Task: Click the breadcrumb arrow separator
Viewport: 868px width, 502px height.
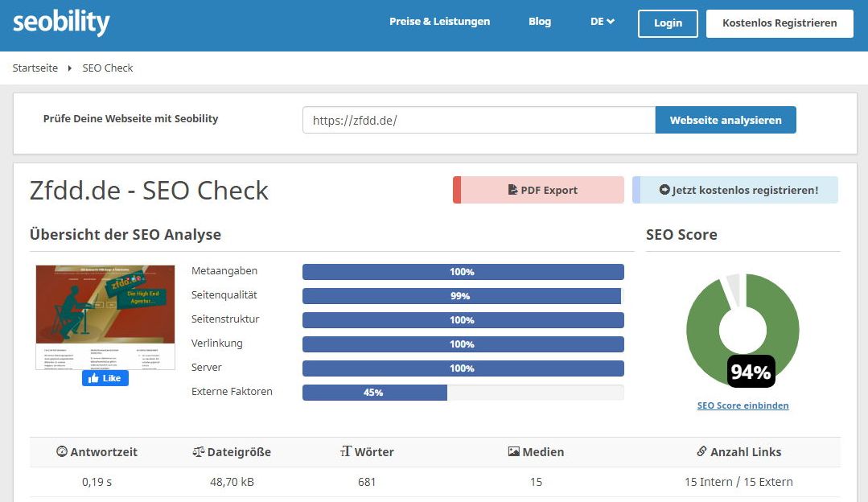Action: (70, 68)
